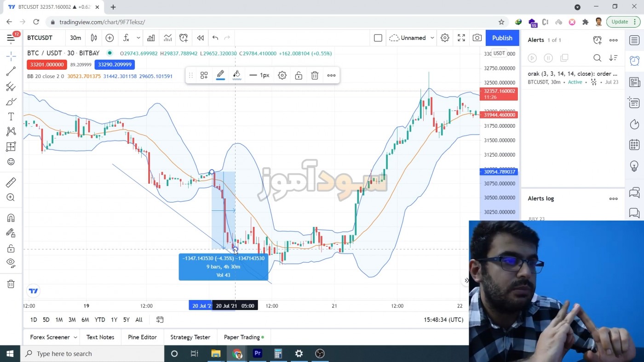Select the text annotation tool
Screen dimensions: 644x362
pyautogui.click(x=11, y=117)
